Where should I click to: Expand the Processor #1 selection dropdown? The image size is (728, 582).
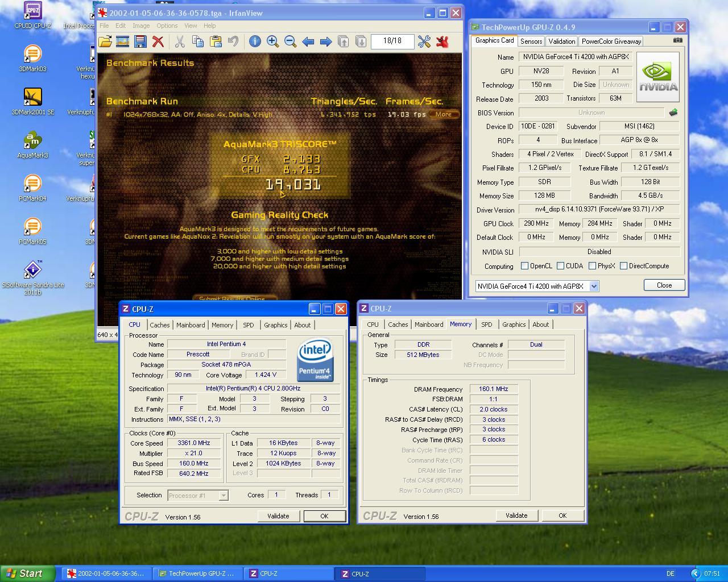(224, 496)
